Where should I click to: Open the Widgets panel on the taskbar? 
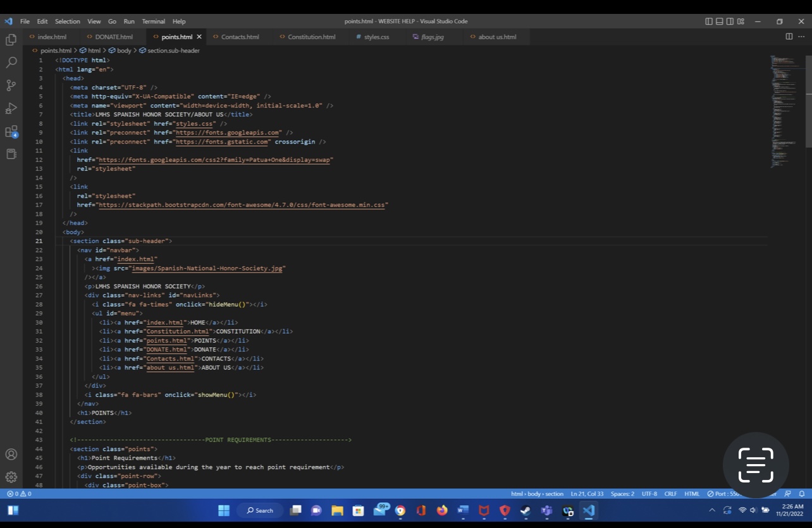click(13, 510)
